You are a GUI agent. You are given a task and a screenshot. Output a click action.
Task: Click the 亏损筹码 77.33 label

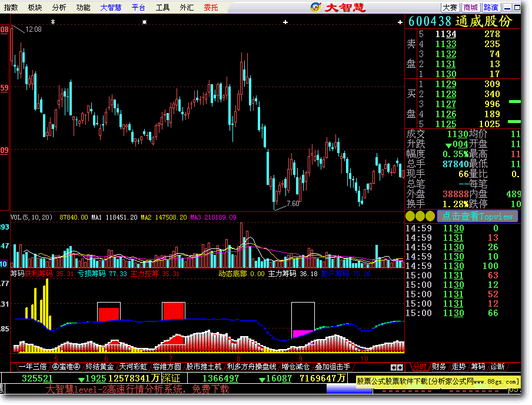(x=102, y=274)
